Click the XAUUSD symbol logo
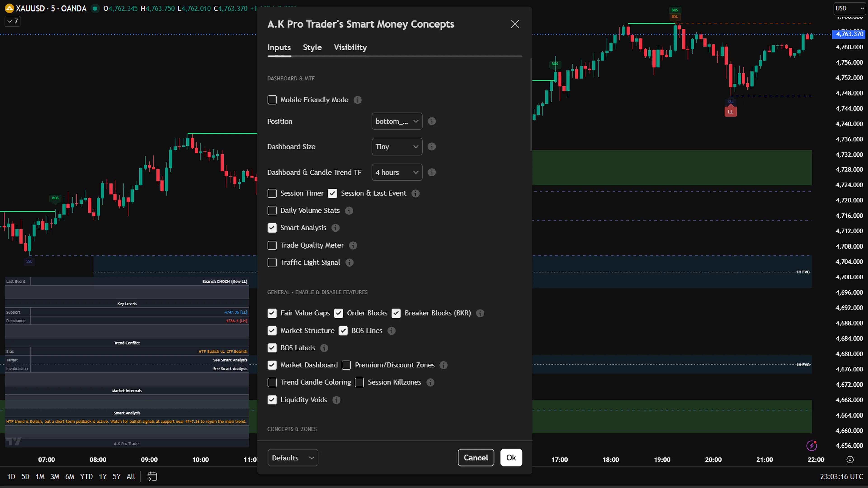The width and height of the screenshot is (868, 488). (9, 8)
